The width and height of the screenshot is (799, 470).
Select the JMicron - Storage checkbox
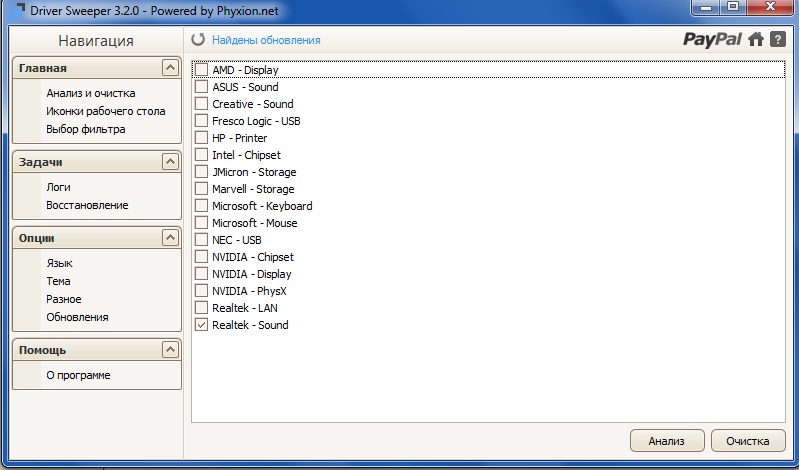201,172
